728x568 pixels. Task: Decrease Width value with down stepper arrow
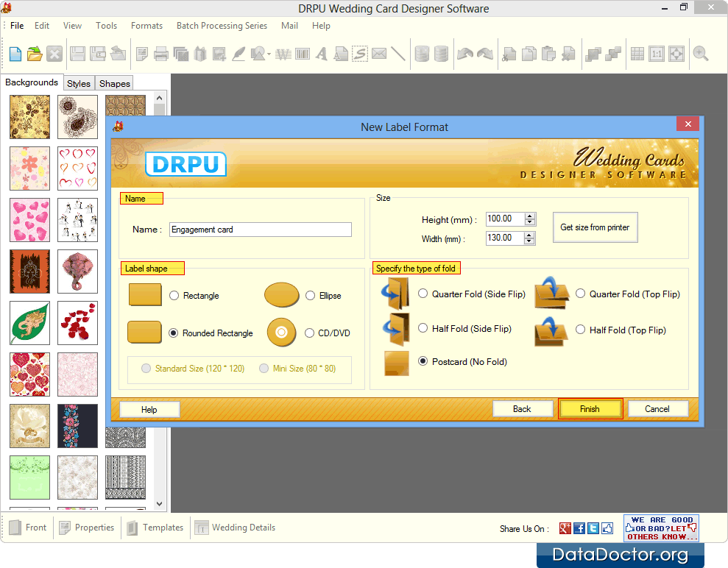pos(529,241)
